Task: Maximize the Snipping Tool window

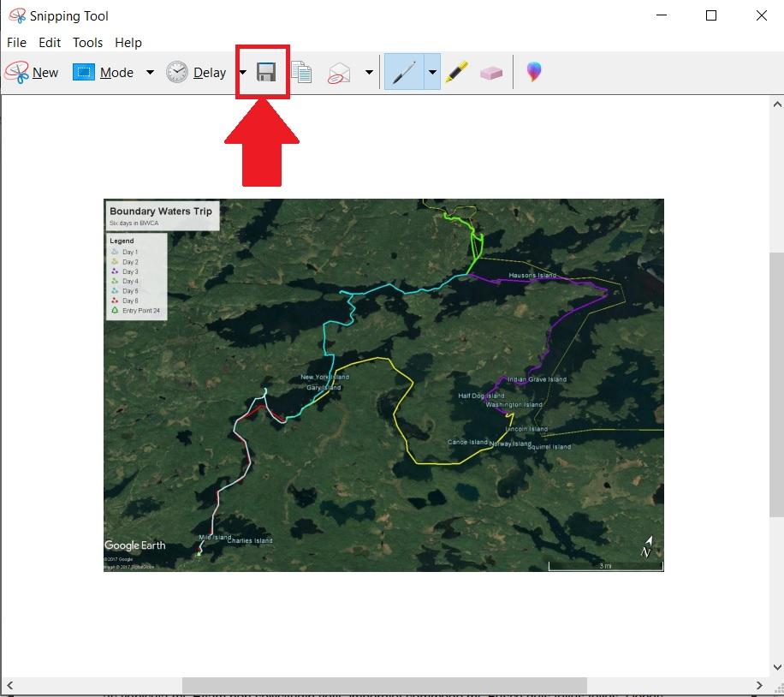Action: (x=711, y=15)
